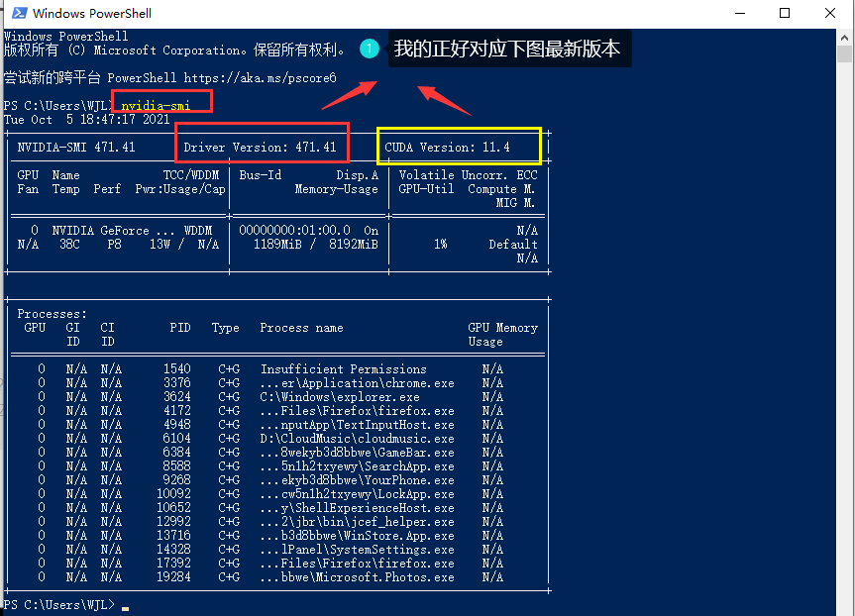Image resolution: width=855 pixels, height=616 pixels.
Task: Click the jcef_helper.exe process entry
Action: [358, 522]
